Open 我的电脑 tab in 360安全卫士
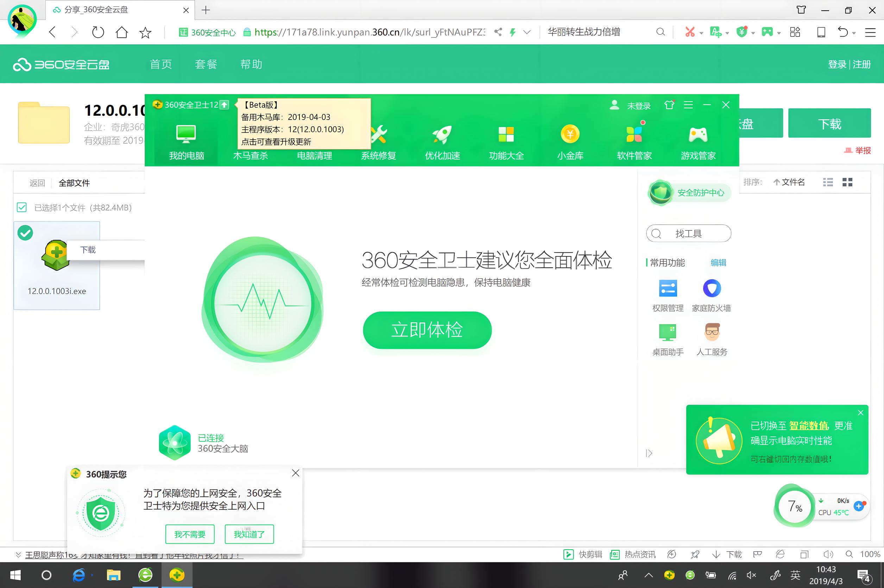The height and width of the screenshot is (588, 884). [187, 142]
